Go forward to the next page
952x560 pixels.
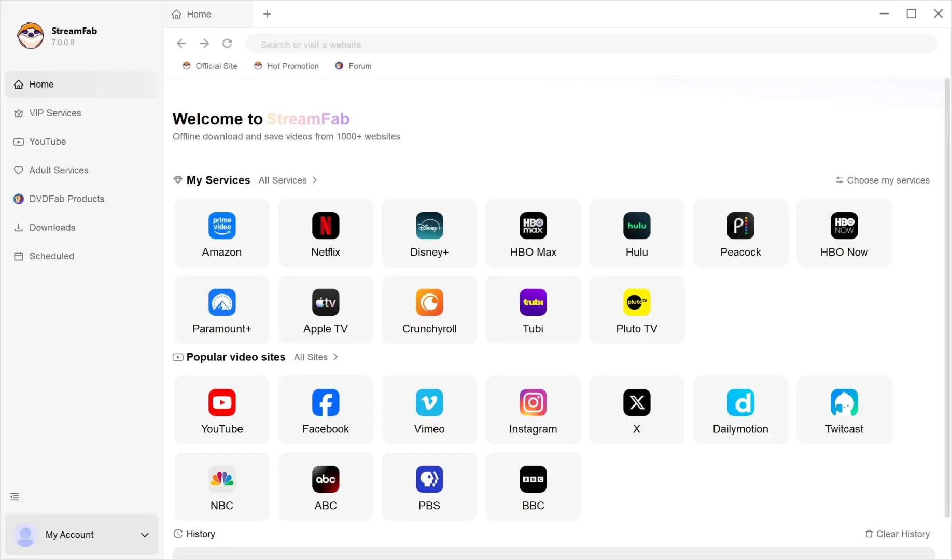(204, 44)
